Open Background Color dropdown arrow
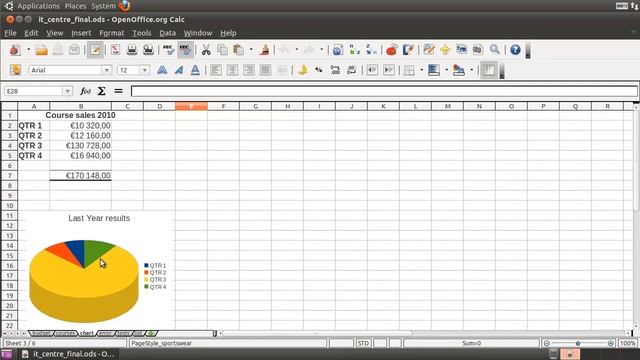The height and width of the screenshot is (360, 640). tap(446, 70)
